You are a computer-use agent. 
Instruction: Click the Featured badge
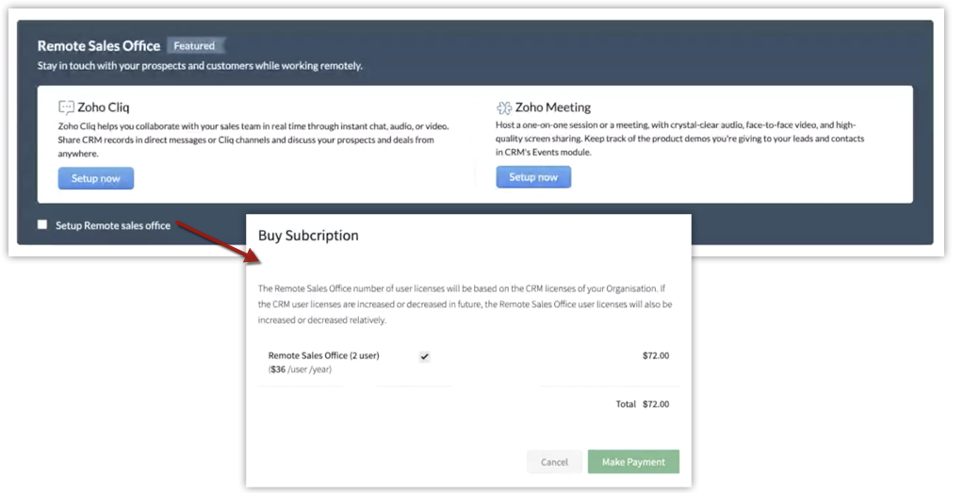[x=194, y=45]
